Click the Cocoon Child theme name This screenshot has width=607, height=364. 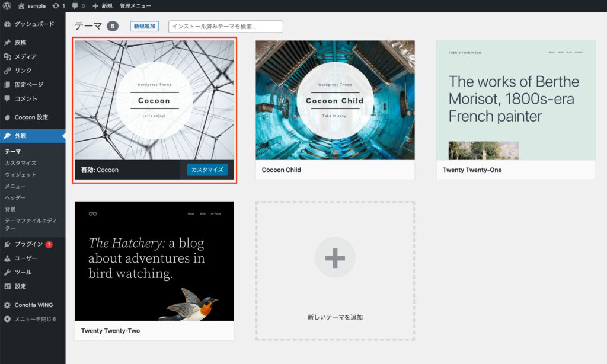tap(282, 170)
